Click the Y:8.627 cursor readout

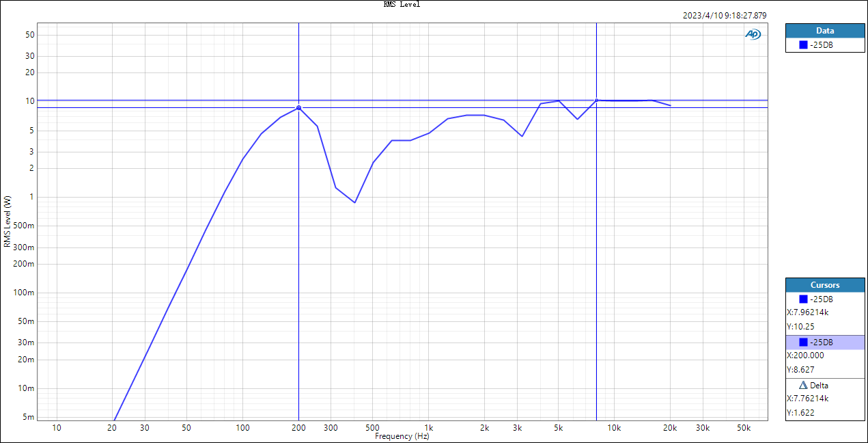(800, 370)
